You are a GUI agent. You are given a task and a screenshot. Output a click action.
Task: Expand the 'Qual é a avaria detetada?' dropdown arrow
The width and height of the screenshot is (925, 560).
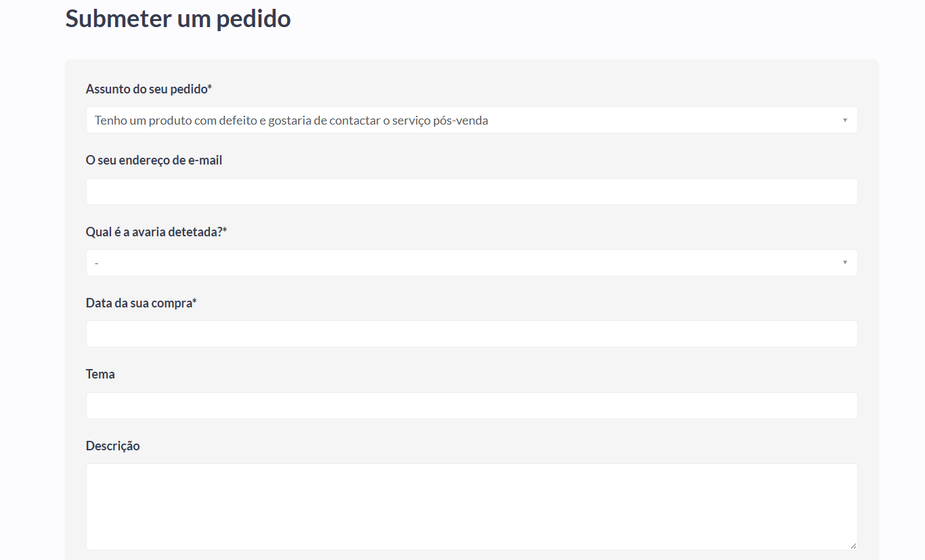pos(844,263)
